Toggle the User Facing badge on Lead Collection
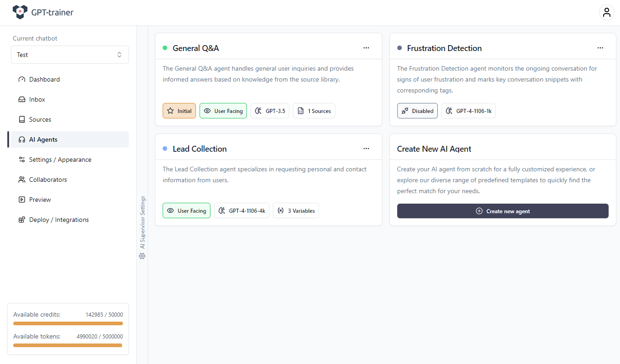Viewport: 620px width, 364px height. (x=186, y=210)
